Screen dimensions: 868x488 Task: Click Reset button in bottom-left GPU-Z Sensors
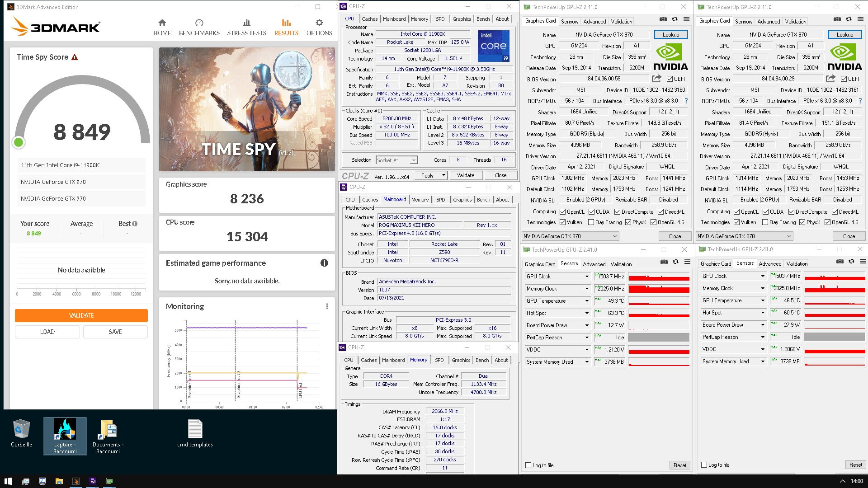click(x=680, y=465)
